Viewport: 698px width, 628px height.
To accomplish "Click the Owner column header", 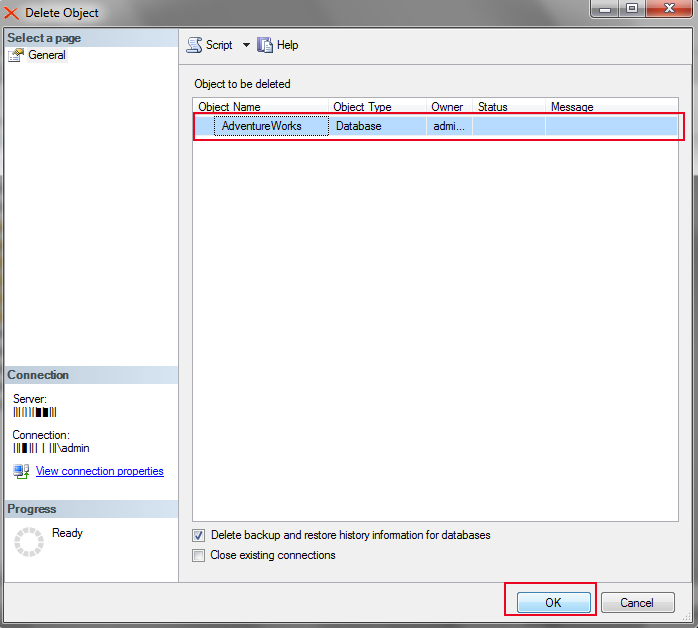I will click(x=447, y=107).
